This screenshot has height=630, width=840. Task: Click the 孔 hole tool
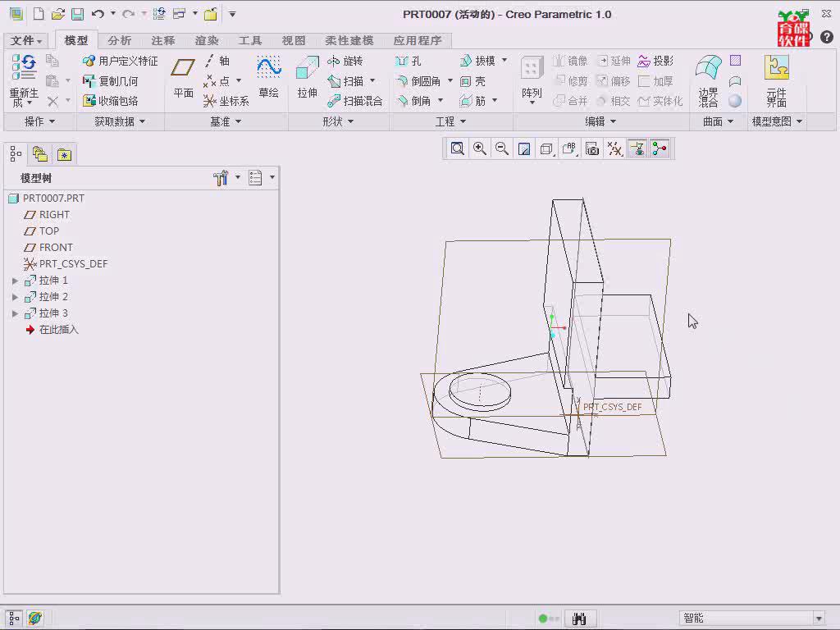(x=409, y=61)
